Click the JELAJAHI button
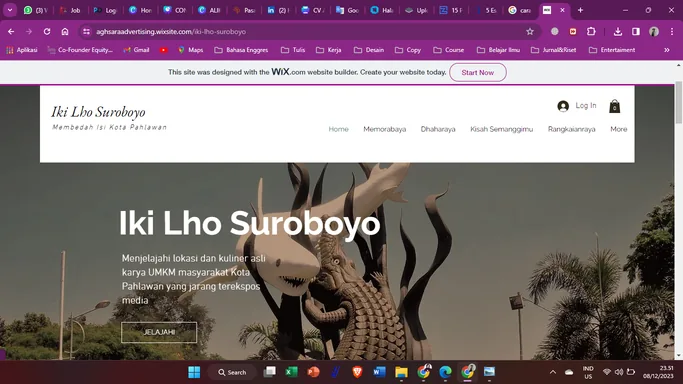 [x=159, y=332]
